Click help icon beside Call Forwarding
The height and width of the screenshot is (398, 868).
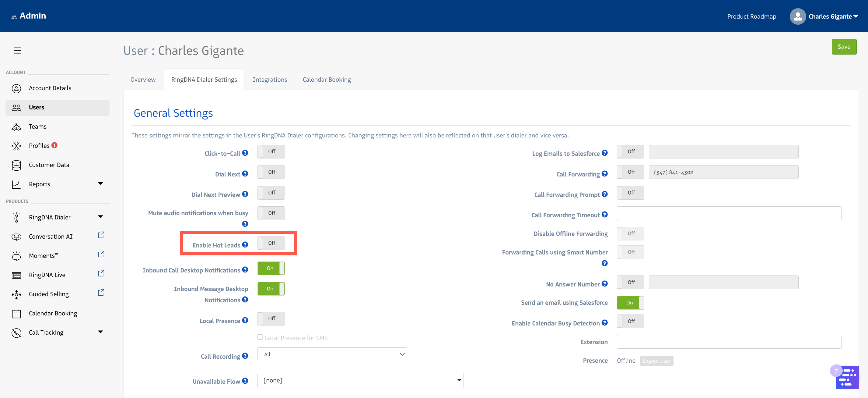[604, 174]
